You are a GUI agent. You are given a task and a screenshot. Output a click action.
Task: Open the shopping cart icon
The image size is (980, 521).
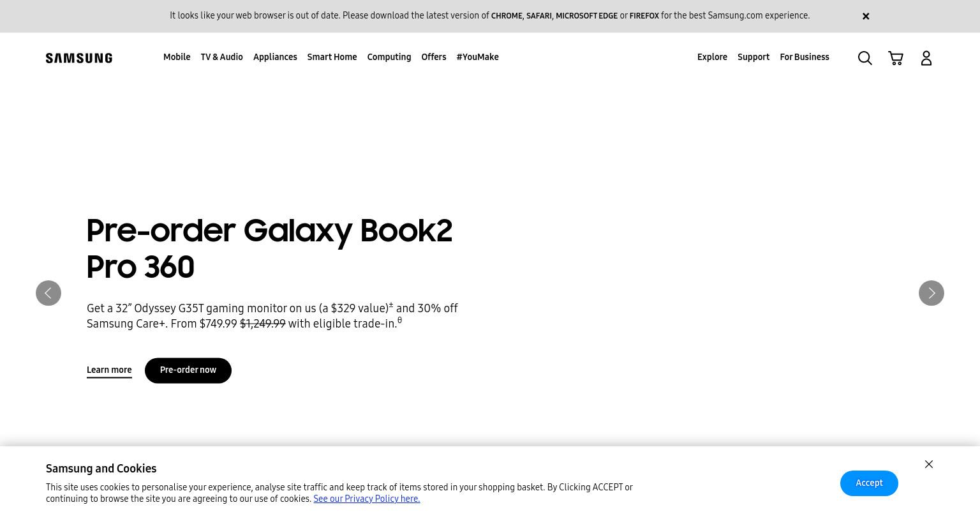(896, 58)
